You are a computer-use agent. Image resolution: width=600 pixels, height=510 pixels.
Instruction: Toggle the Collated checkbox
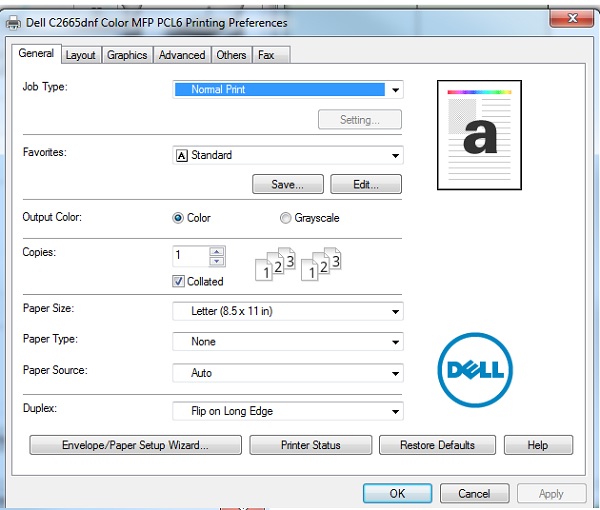(x=178, y=281)
